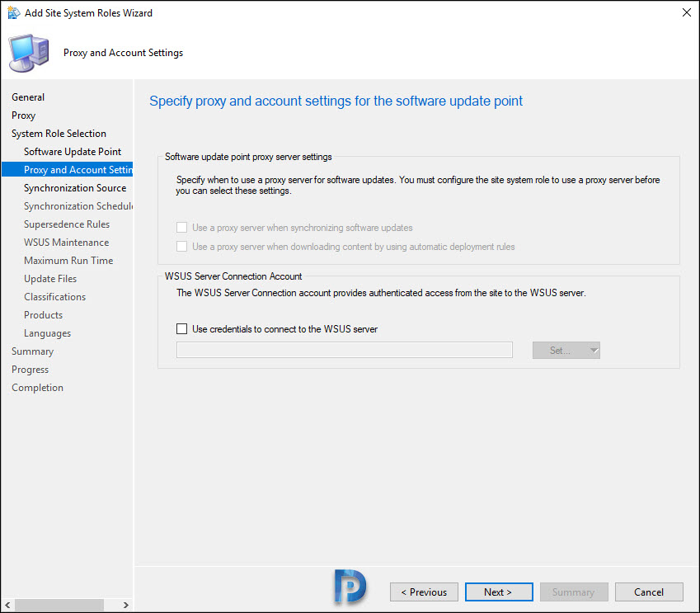Click the blue P watermark logo
Image resolution: width=700 pixels, height=613 pixels.
coord(350,586)
